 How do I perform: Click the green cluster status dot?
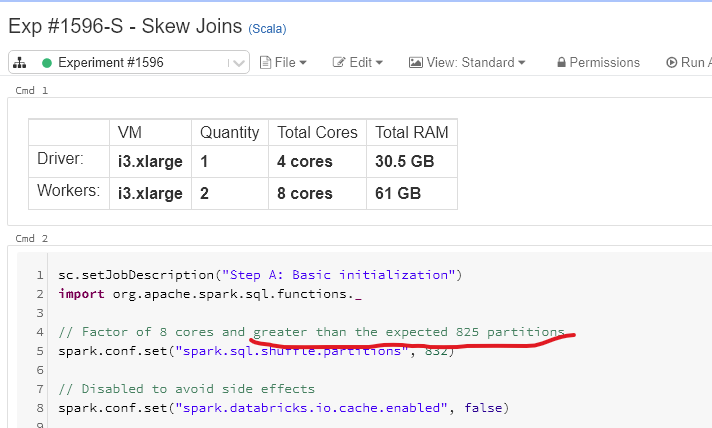tap(46, 63)
